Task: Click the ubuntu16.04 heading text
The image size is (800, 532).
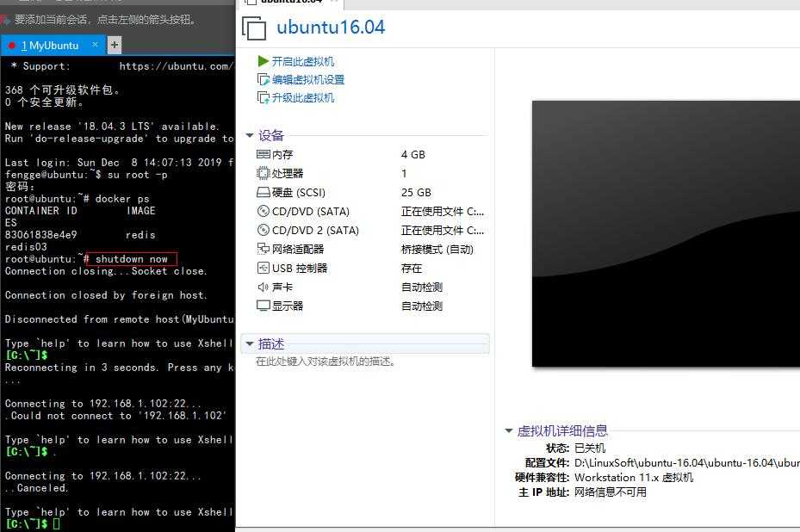Action: pyautogui.click(x=331, y=27)
